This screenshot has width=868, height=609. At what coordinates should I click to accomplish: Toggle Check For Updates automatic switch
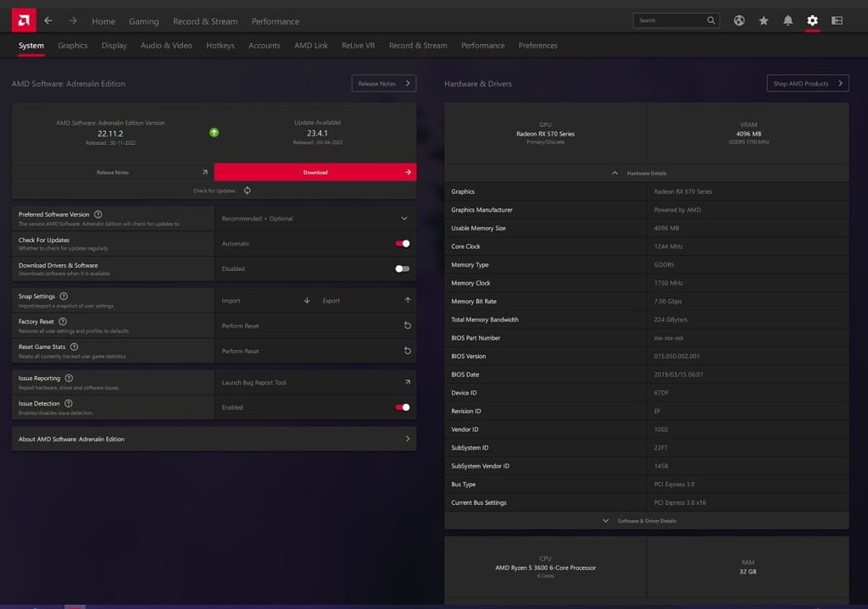coord(403,243)
